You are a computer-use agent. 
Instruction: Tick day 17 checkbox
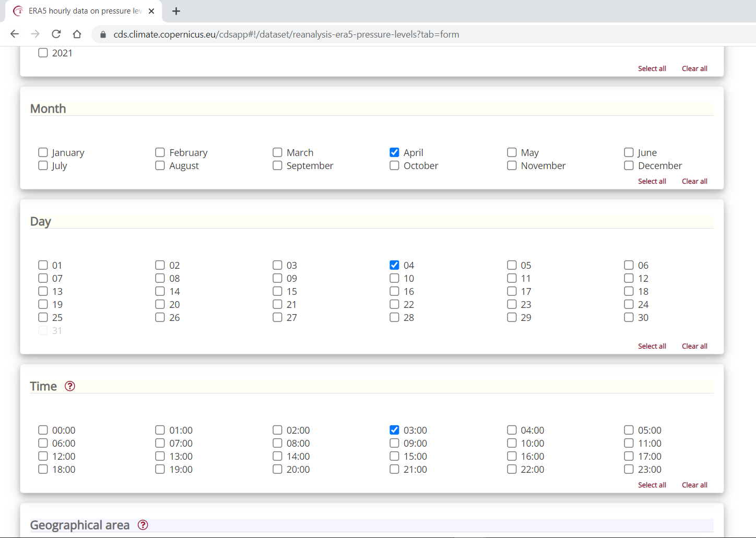coord(512,291)
